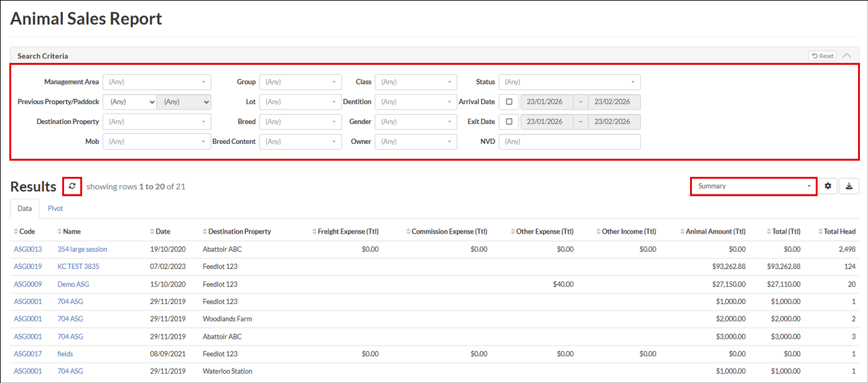The height and width of the screenshot is (383, 868).
Task: Switch to the Pivot tab
Action: [x=55, y=209]
